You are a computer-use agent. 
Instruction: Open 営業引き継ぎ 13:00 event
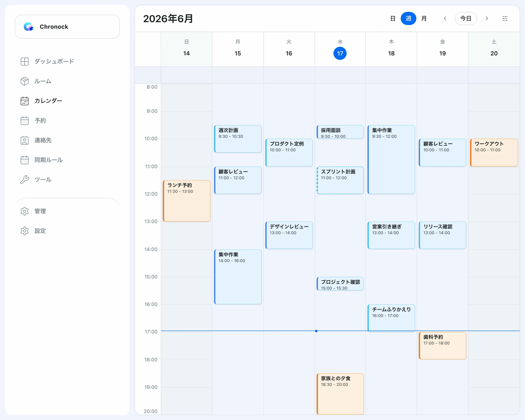(x=391, y=235)
